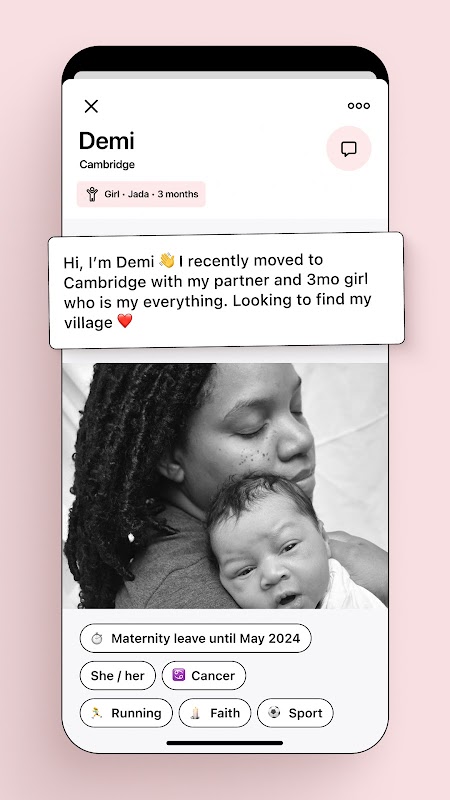
Task: Tap the soccer ball icon on the Sport chip
Action: [x=274, y=712]
